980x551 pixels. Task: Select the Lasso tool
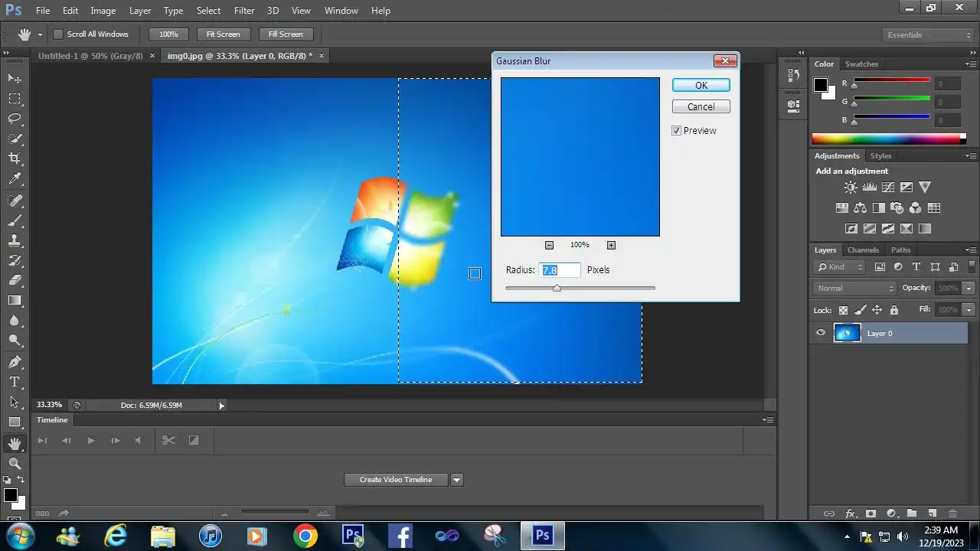pyautogui.click(x=15, y=119)
